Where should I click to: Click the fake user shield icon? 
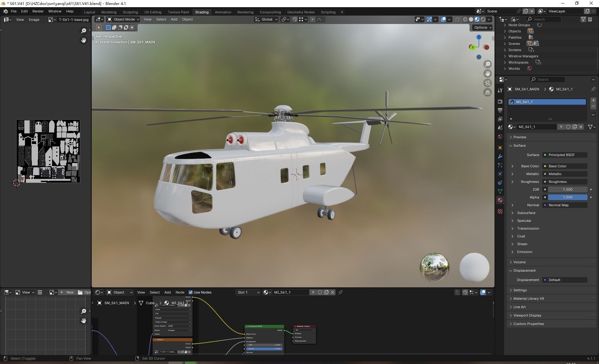[x=568, y=127]
